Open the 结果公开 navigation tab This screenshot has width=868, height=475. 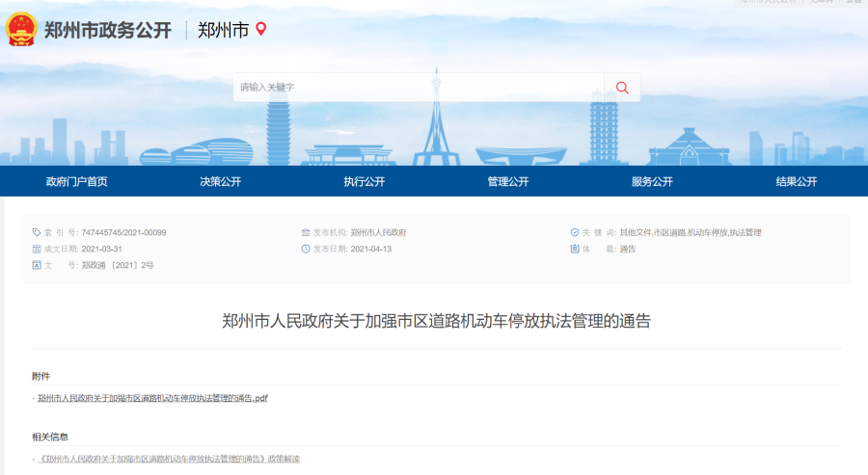click(796, 181)
